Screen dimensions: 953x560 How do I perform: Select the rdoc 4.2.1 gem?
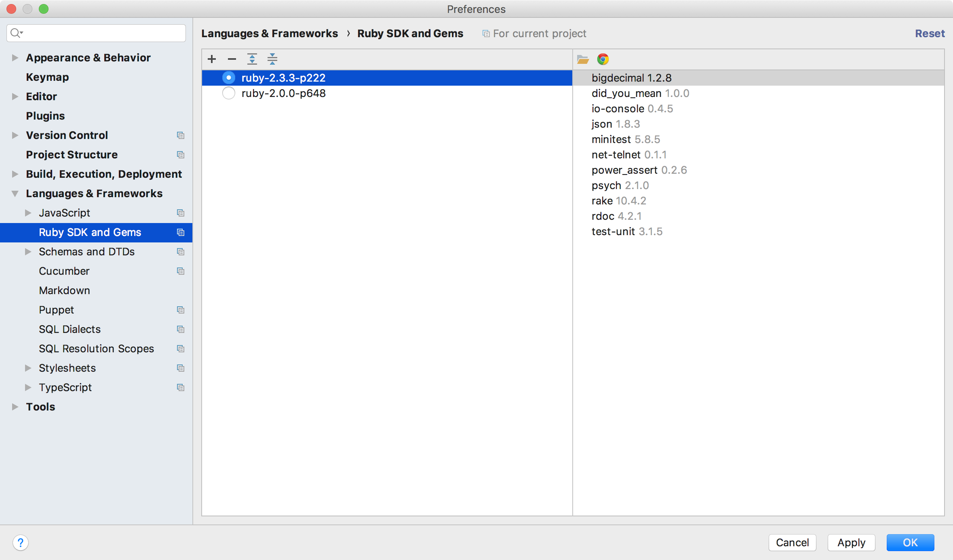pos(758,216)
